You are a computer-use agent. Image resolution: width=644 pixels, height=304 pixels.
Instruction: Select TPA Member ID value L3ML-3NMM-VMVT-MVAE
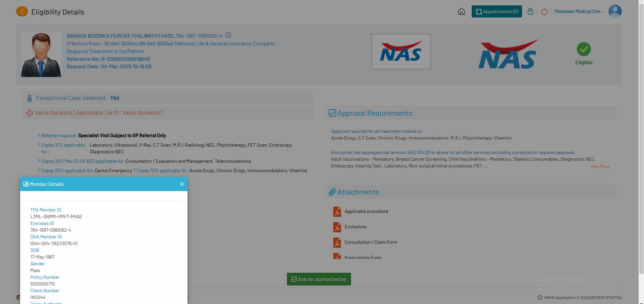56,217
